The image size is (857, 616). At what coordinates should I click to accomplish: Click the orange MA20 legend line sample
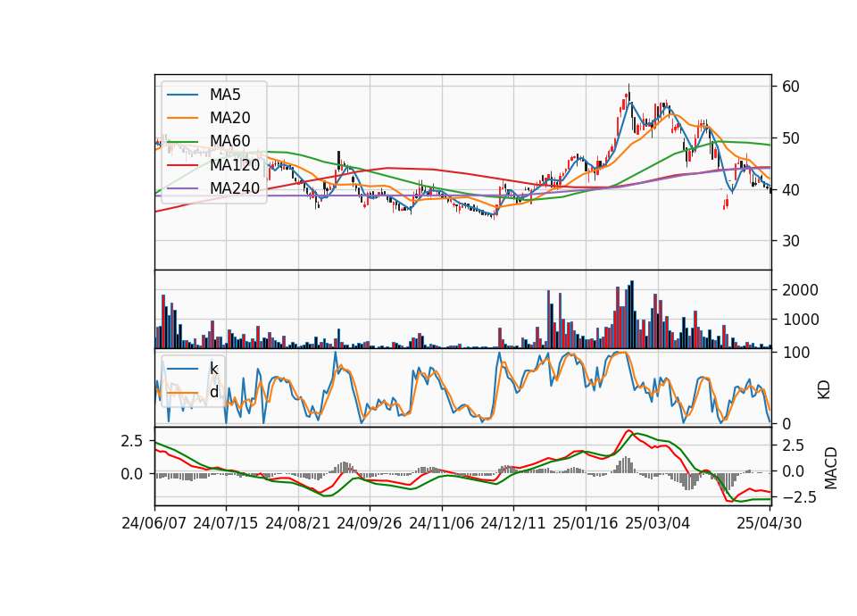182,118
